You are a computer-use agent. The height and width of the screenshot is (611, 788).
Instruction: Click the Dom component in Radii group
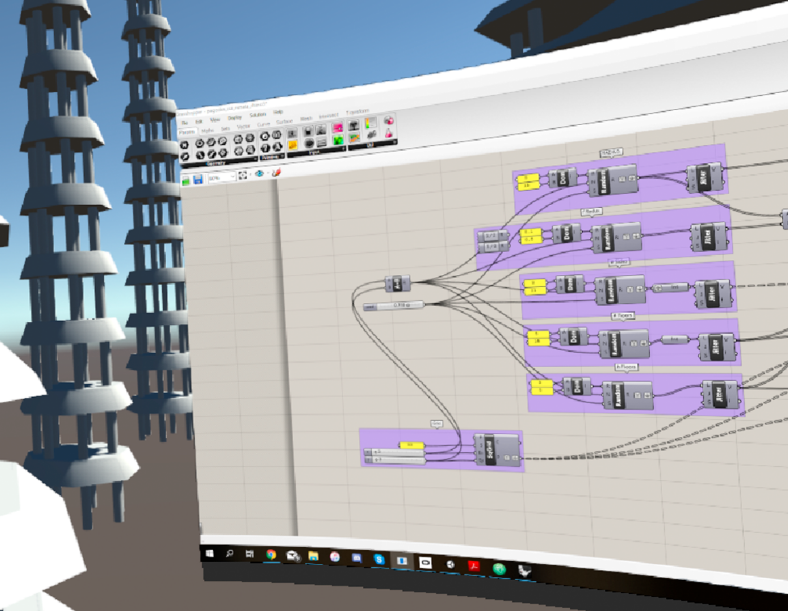566,234
